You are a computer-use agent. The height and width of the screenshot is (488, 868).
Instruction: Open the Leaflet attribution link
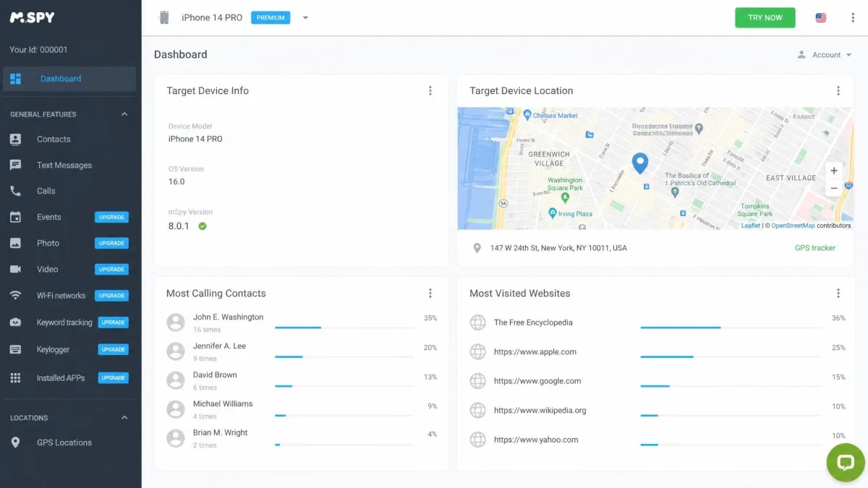click(x=751, y=226)
